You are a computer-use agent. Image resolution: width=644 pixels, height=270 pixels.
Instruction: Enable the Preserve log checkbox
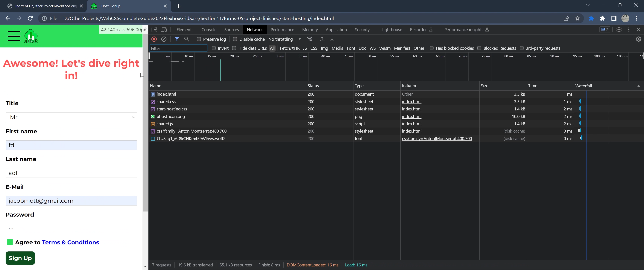[199, 39]
